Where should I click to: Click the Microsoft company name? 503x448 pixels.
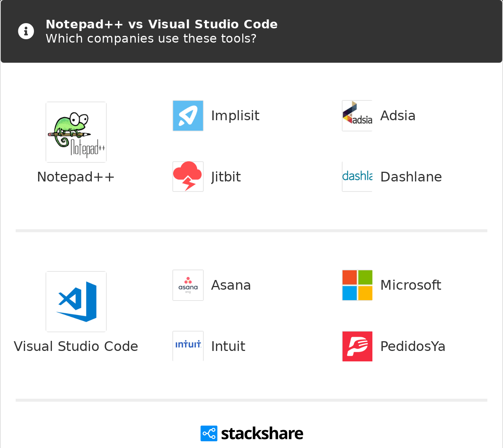click(x=410, y=285)
